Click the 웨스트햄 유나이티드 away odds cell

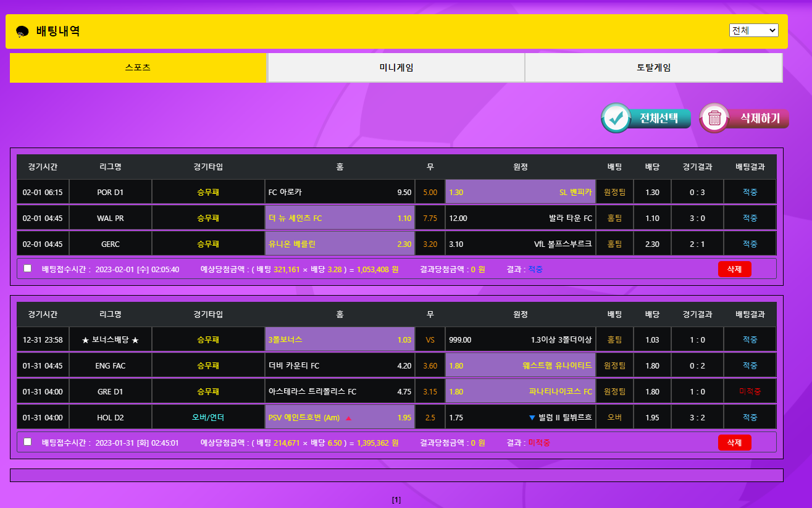520,365
